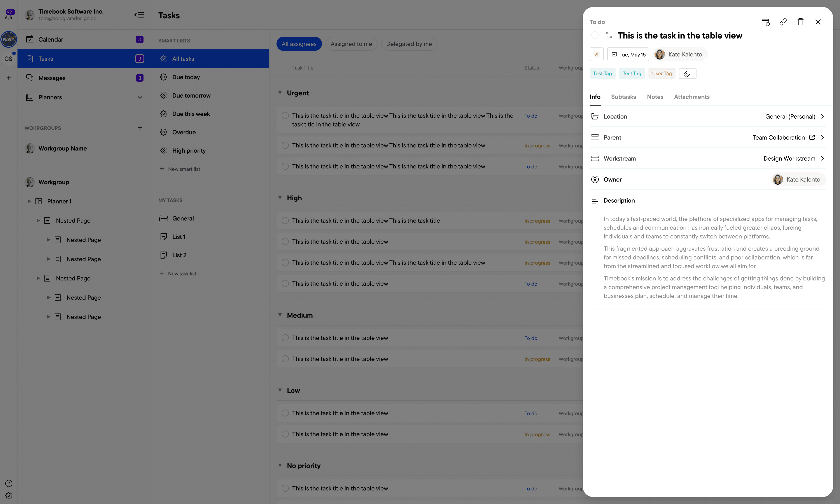Collapse the Urgent group
Viewport: 840px width, 504px height.
(280, 93)
